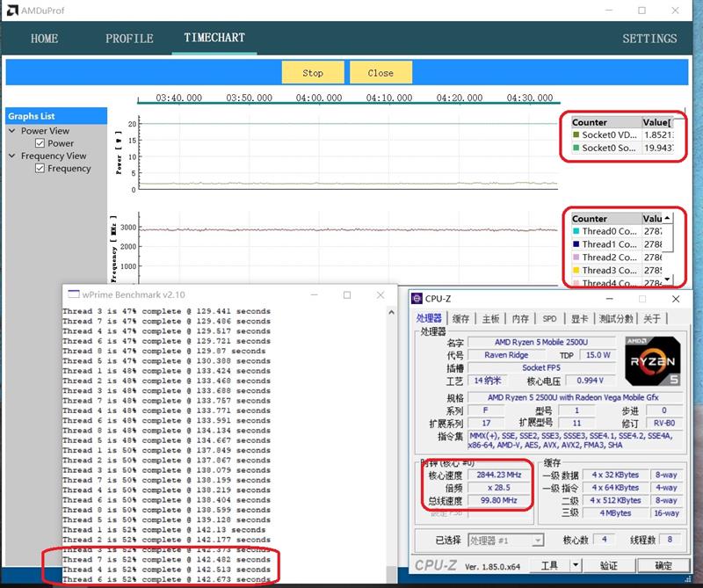The height and width of the screenshot is (588, 703).
Task: Click the Close button in timechart bar
Action: tap(380, 73)
